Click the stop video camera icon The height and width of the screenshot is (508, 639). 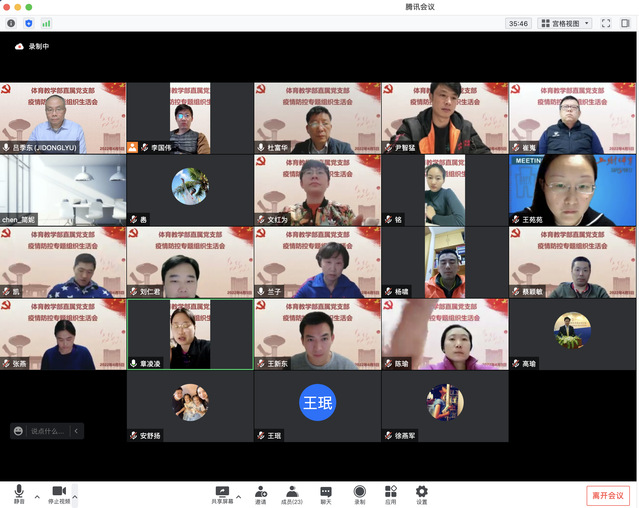[x=59, y=490]
